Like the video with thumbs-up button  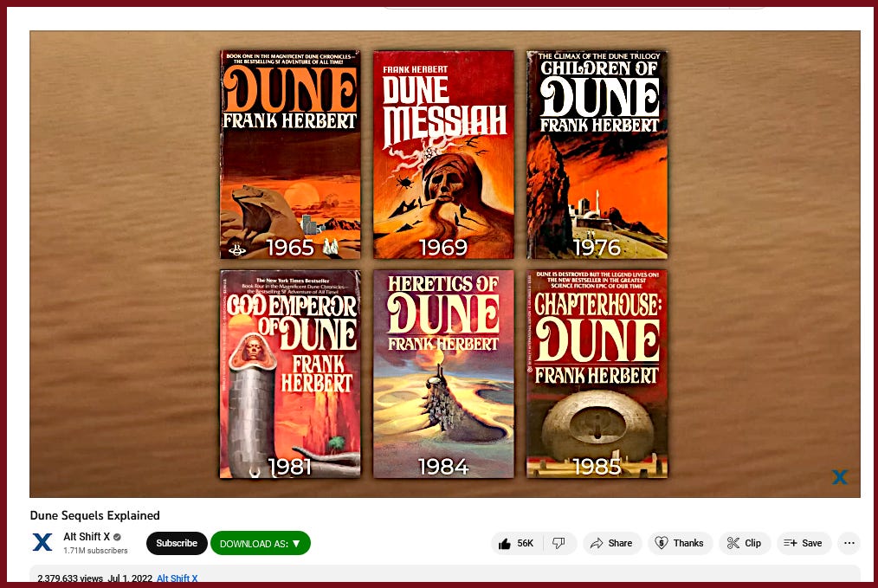(517, 543)
